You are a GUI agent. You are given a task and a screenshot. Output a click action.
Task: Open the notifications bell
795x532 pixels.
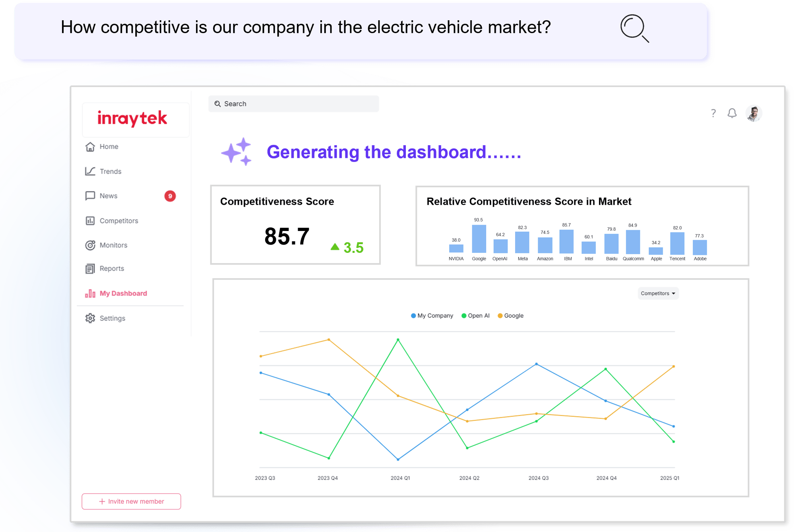732,113
